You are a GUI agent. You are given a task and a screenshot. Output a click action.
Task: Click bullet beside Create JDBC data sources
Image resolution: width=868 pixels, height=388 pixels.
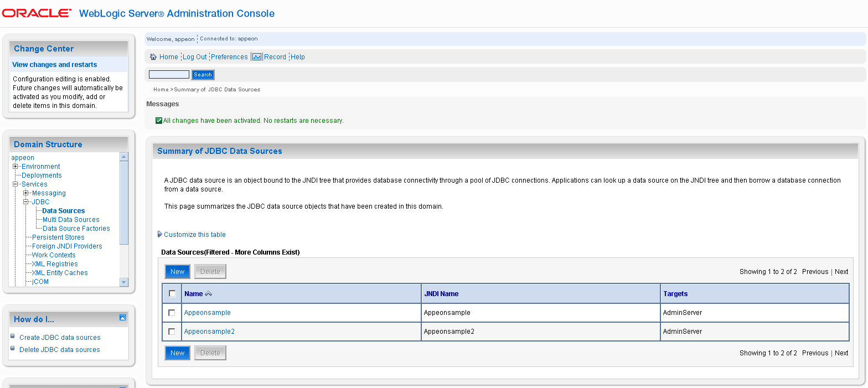coord(13,336)
